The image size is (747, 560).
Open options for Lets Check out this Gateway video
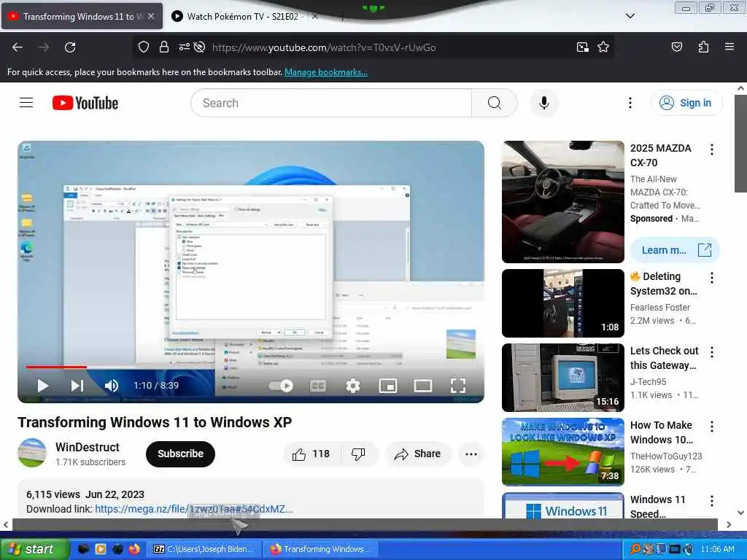click(712, 352)
